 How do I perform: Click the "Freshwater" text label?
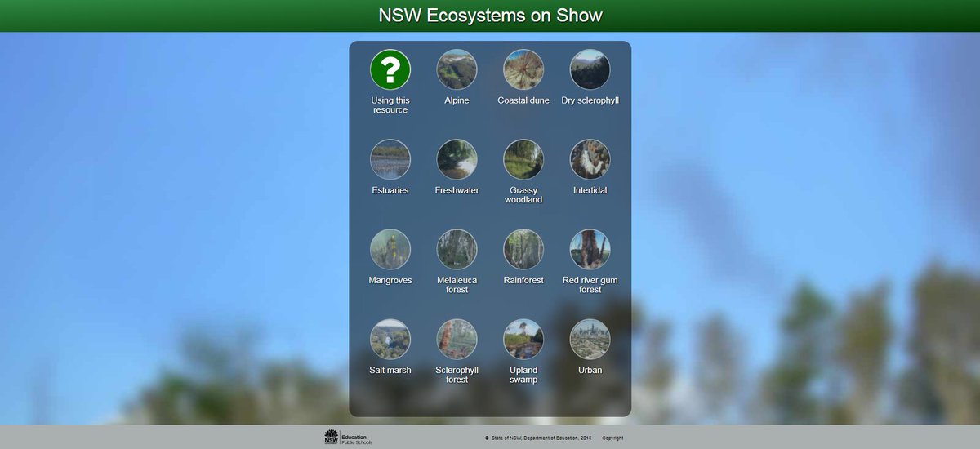pyautogui.click(x=457, y=190)
